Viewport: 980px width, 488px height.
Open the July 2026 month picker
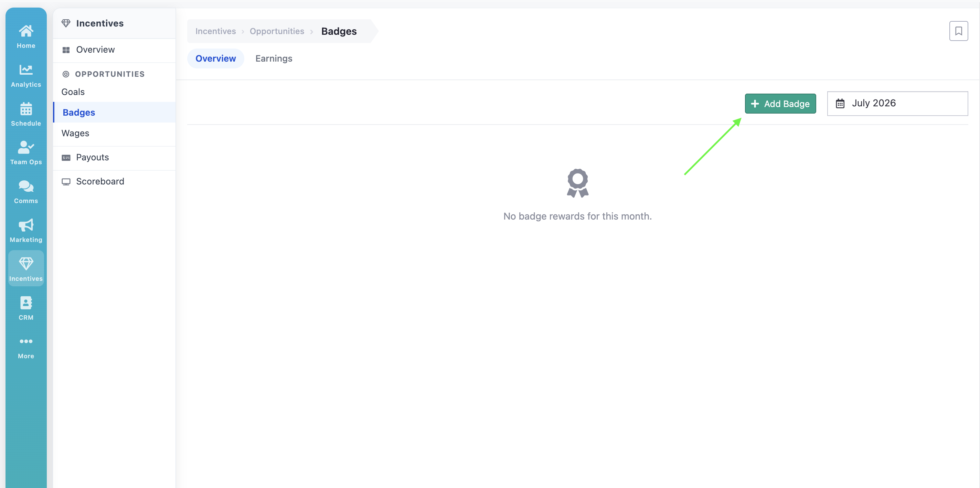[x=897, y=104]
